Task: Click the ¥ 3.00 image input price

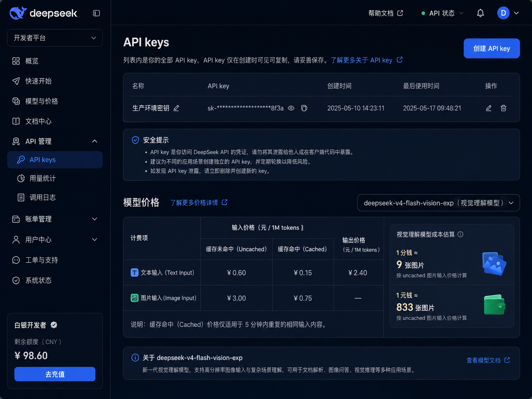Action: point(236,298)
